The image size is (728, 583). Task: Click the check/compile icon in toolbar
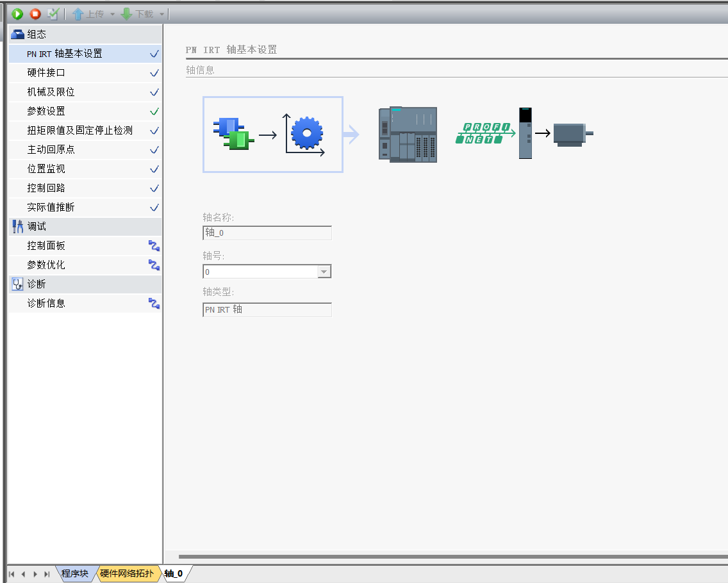pos(53,14)
